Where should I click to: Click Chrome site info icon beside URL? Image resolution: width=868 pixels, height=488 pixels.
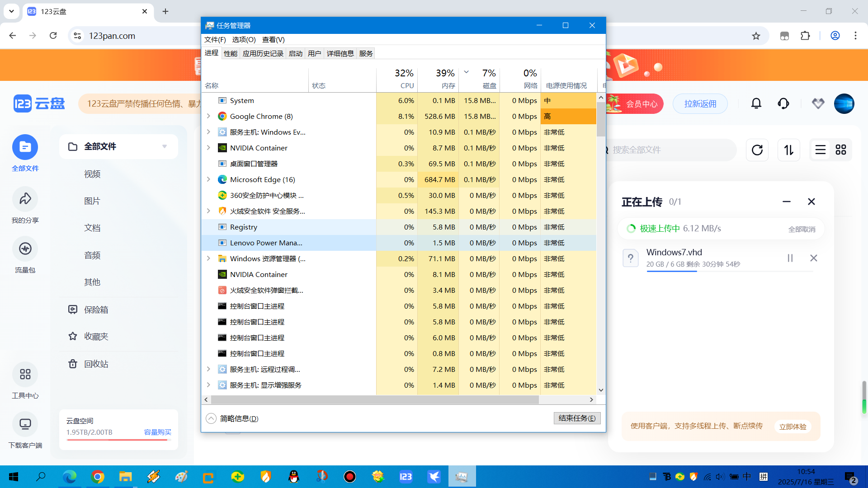point(77,36)
